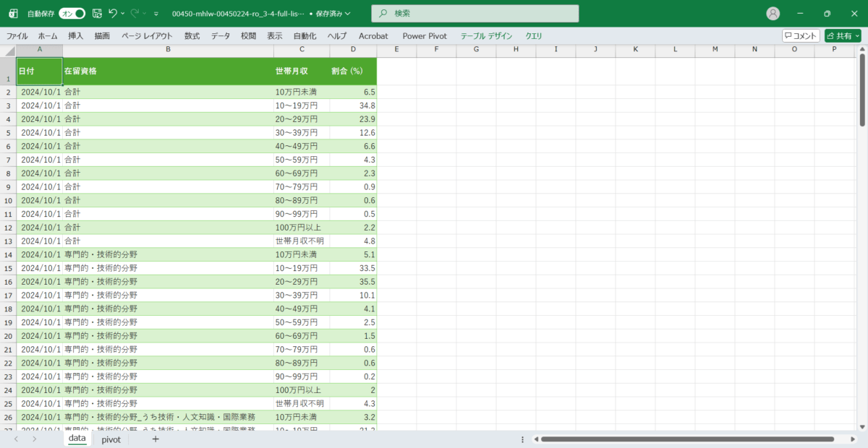This screenshot has height=448, width=868.
Task: Expand the Undo history dropdown arrow
Action: pos(123,14)
